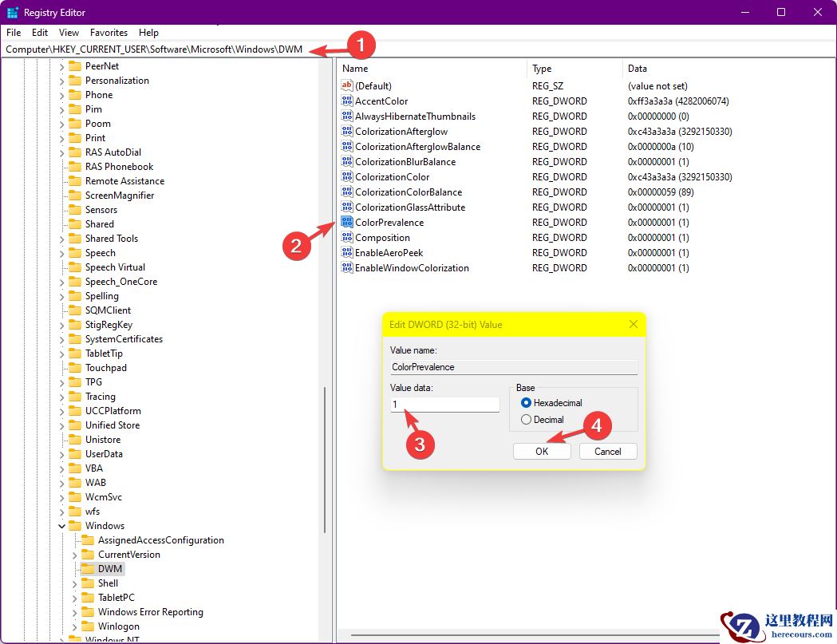Screen dimensions: 837x644
Task: Click the Value data input field
Action: (x=445, y=405)
